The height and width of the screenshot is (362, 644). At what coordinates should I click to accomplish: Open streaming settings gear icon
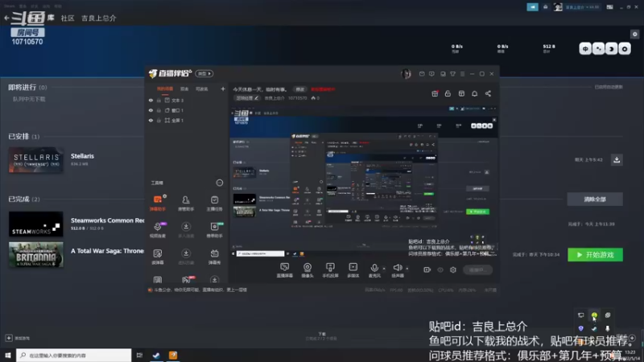coord(453,269)
